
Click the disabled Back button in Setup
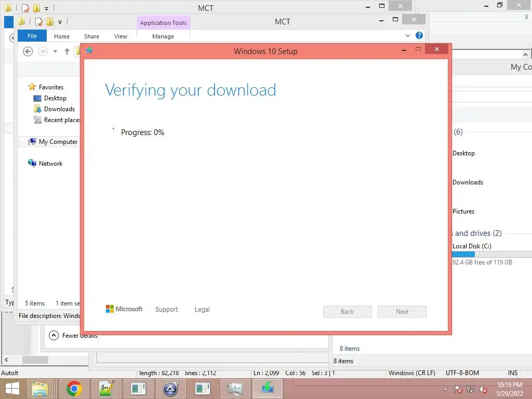348,312
